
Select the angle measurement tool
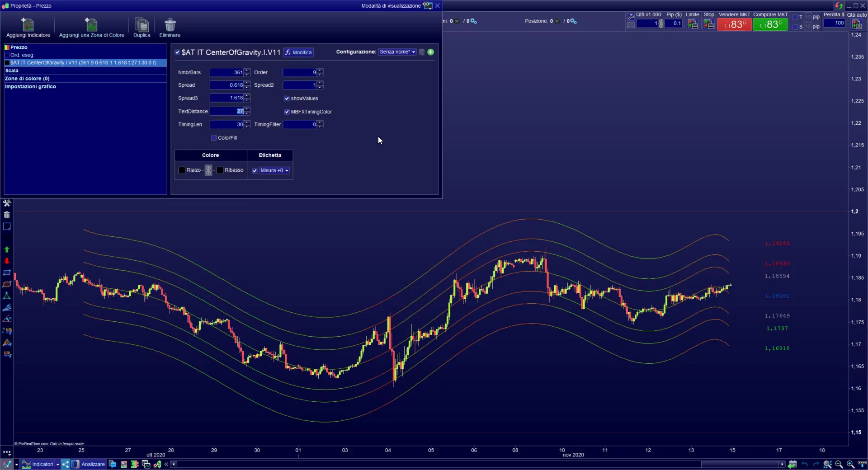(x=7, y=319)
